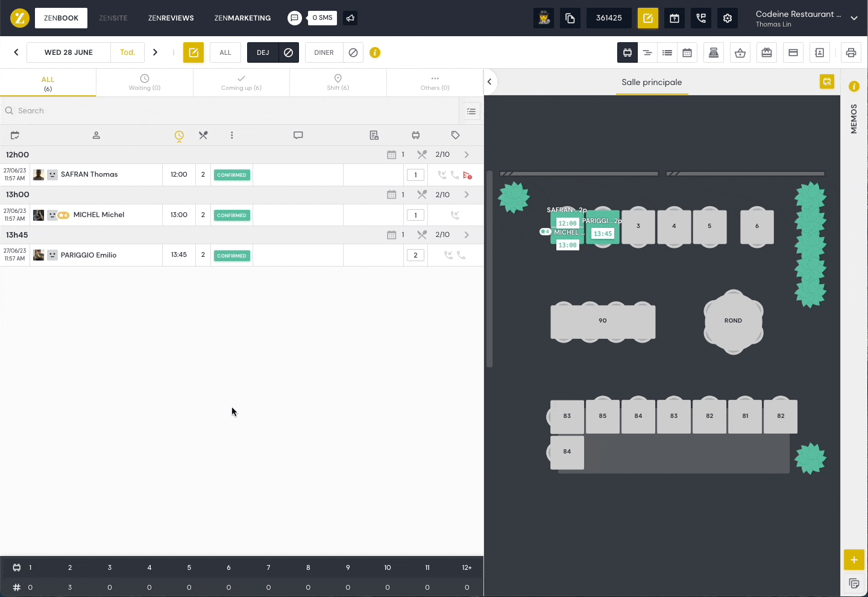This screenshot has width=868, height=597.
Task: Click the Search reservations field
Action: point(229,111)
